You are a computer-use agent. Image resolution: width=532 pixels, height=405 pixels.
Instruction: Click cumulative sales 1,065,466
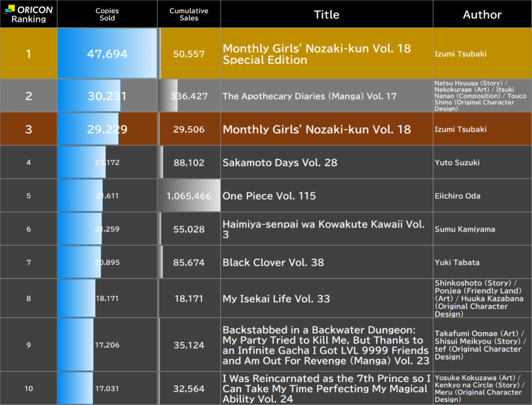click(x=189, y=196)
